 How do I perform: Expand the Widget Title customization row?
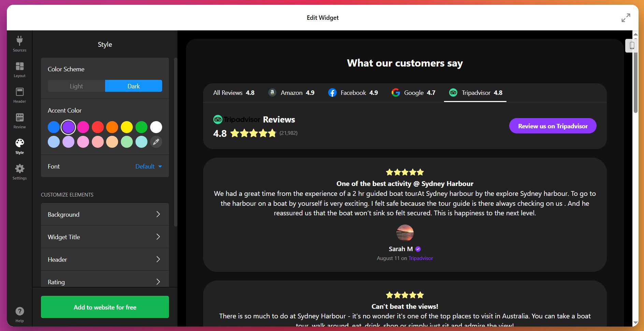point(105,237)
